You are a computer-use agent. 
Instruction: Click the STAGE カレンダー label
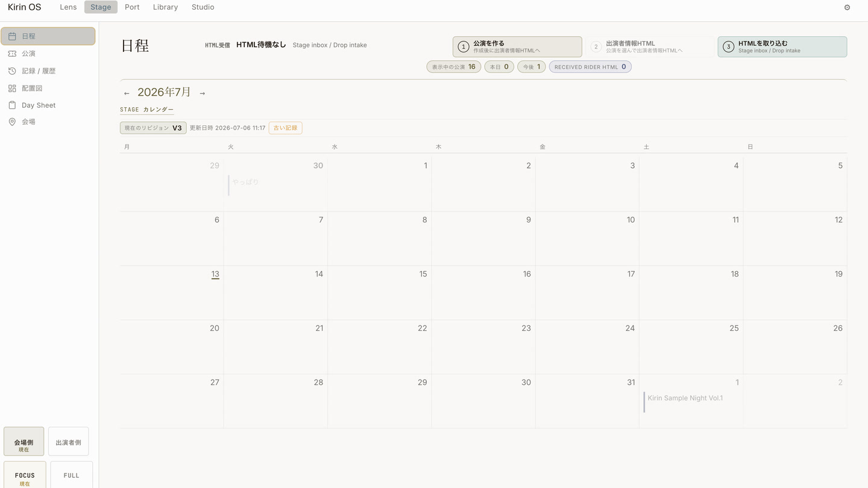(x=147, y=110)
